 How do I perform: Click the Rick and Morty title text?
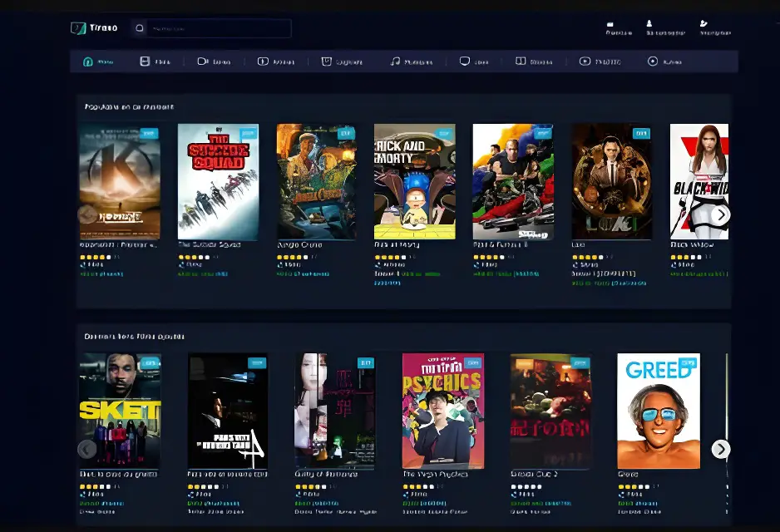click(397, 244)
